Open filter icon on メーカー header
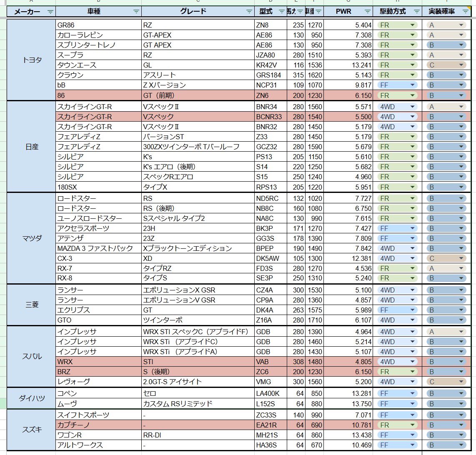This screenshot has width=476, height=455. [x=50, y=12]
